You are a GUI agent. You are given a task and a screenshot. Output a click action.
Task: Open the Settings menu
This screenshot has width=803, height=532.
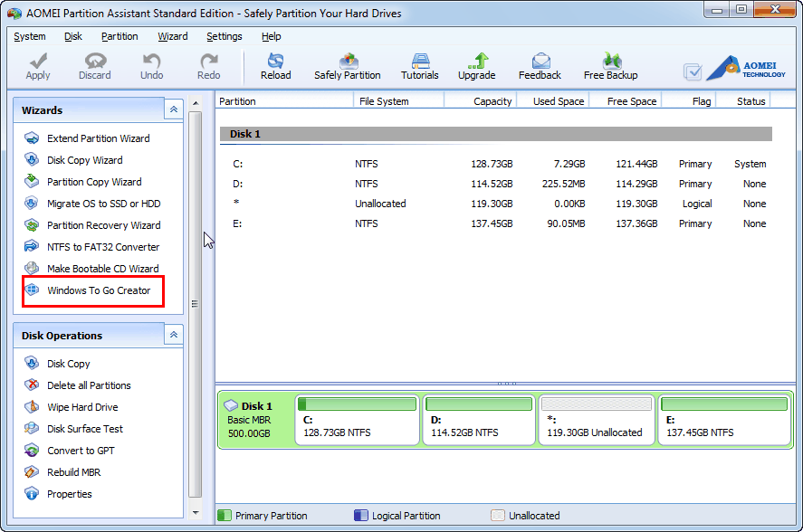pos(225,36)
